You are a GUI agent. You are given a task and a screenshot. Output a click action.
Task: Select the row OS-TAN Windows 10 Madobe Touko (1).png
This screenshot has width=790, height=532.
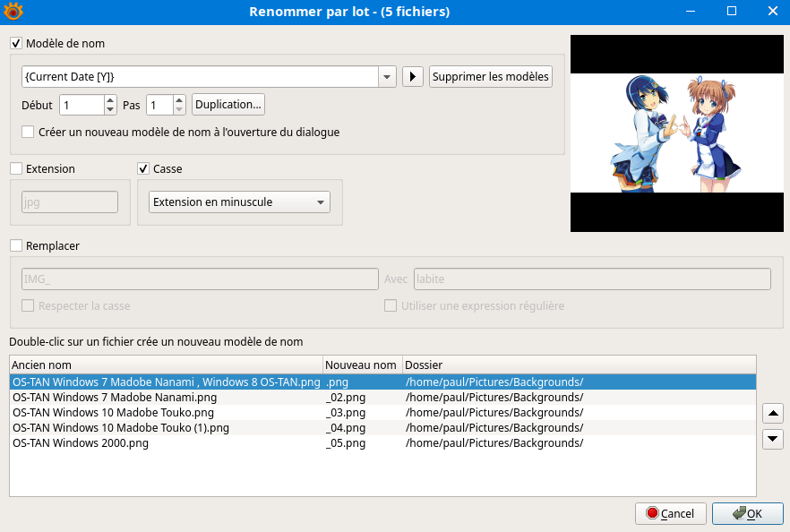[382, 428]
